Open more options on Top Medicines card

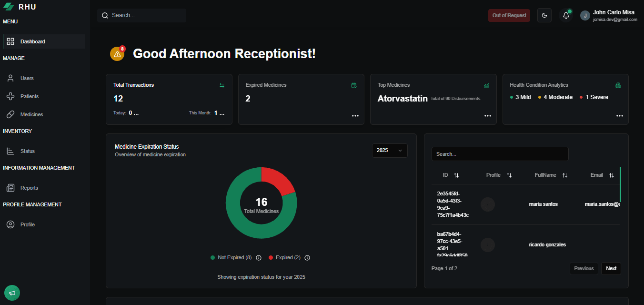488,116
